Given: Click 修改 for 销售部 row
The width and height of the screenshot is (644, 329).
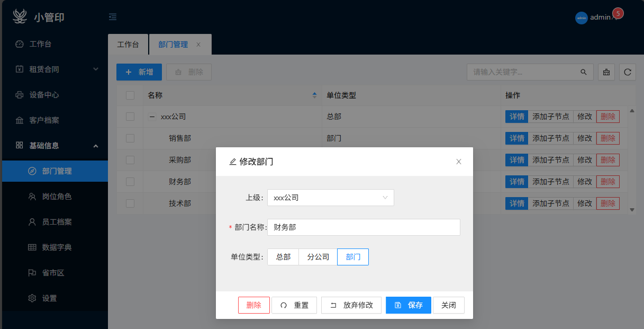Looking at the screenshot, I should click(x=585, y=138).
